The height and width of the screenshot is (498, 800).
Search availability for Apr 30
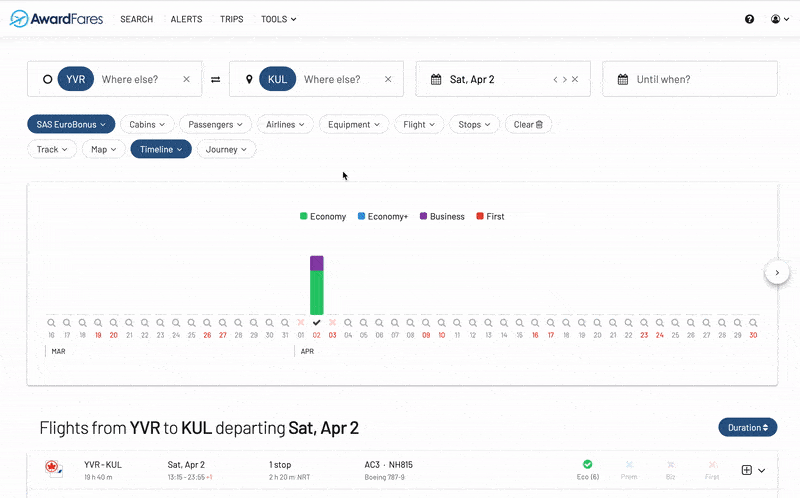(x=753, y=322)
